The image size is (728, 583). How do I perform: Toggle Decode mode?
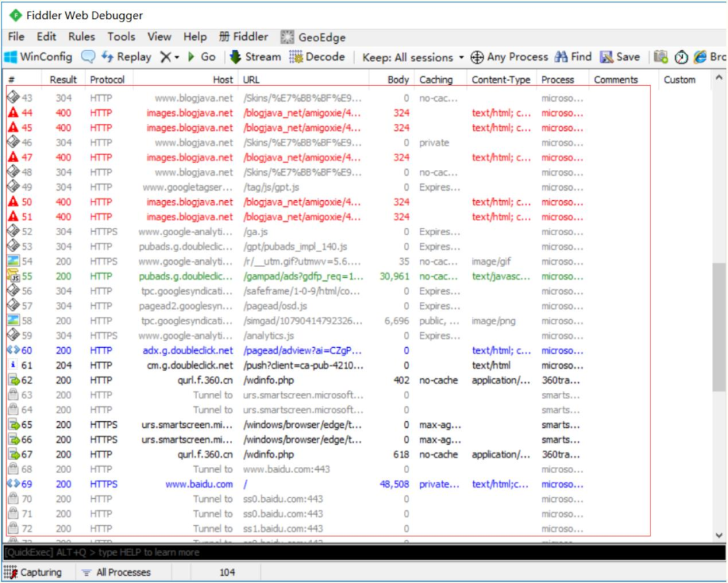[317, 57]
